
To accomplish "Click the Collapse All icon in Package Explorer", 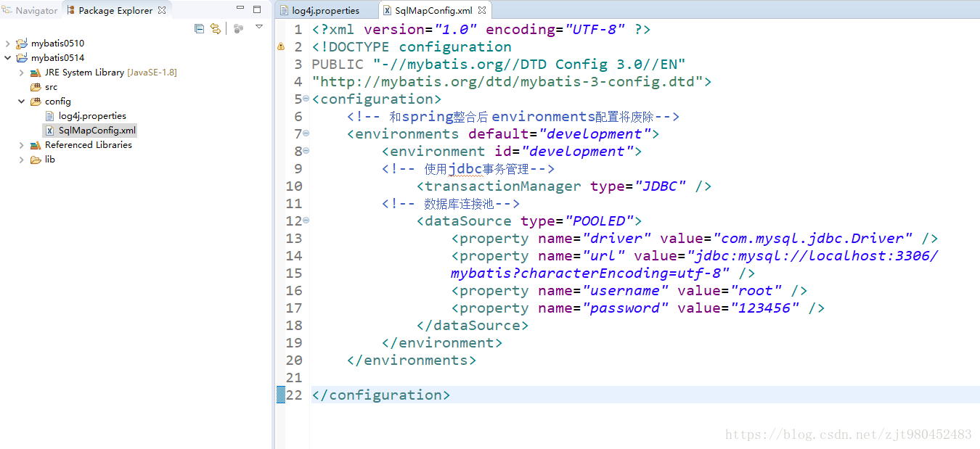I will pyautogui.click(x=200, y=28).
